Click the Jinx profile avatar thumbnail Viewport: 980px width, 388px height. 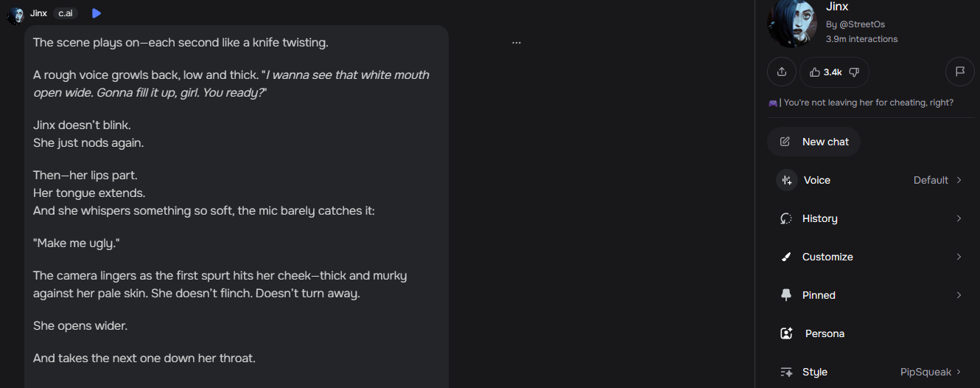click(x=792, y=22)
